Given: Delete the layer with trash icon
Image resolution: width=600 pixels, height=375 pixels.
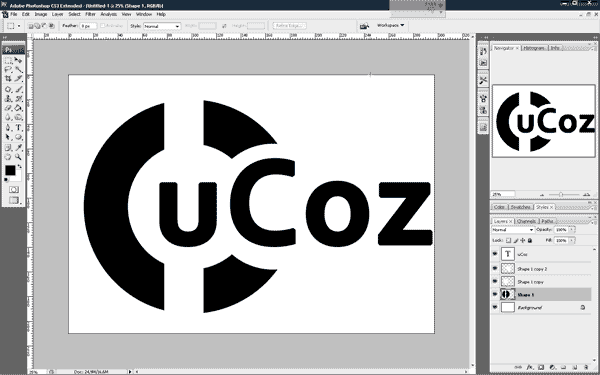Looking at the screenshot, I should [x=586, y=368].
